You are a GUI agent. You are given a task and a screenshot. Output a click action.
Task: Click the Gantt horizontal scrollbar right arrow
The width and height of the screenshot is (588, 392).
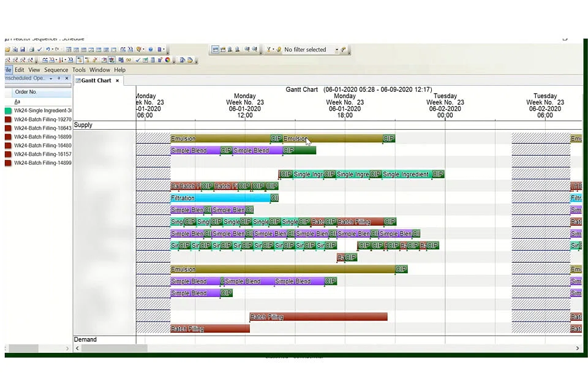click(578, 348)
